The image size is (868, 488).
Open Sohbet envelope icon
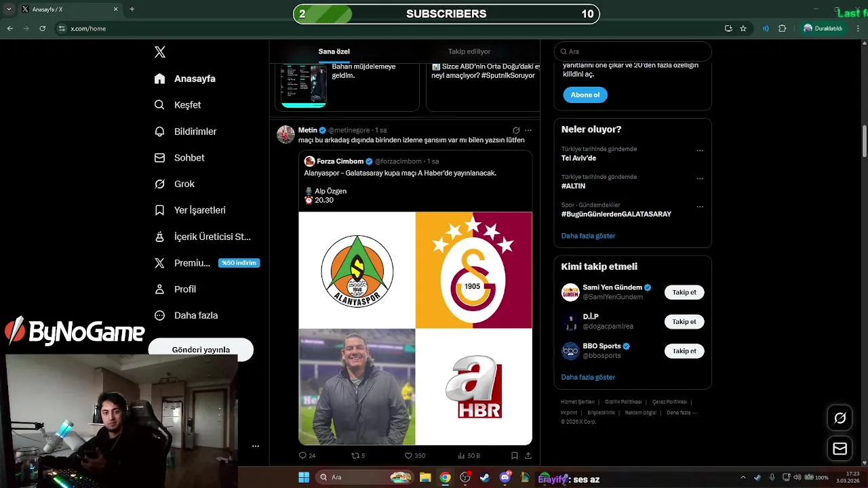159,157
